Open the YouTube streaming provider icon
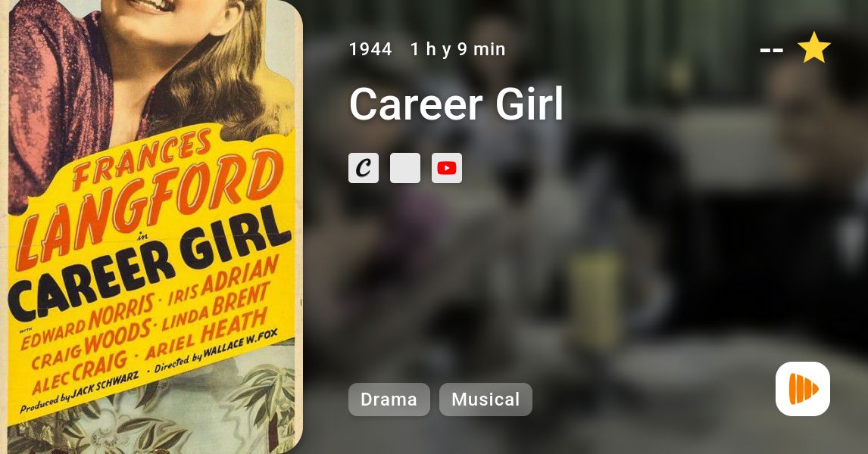The height and width of the screenshot is (454, 868). (x=447, y=168)
